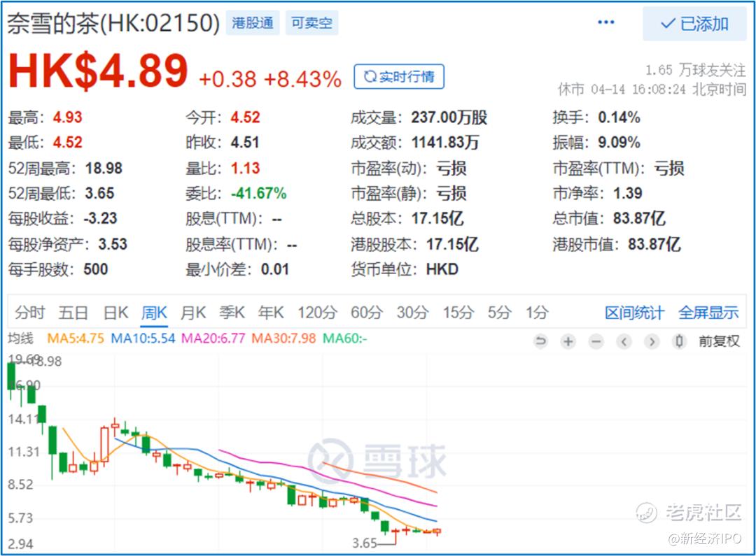Click the 实时行情 refresh button
This screenshot has width=756, height=556.
399,77
